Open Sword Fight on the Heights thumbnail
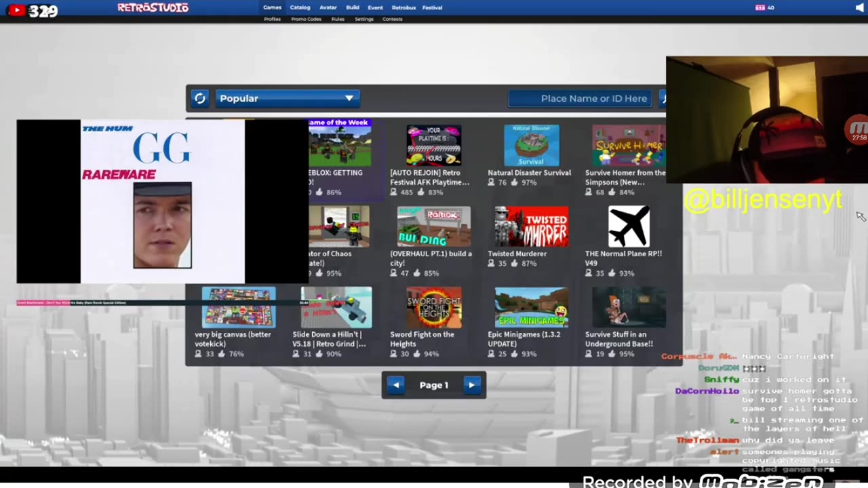 pos(434,307)
